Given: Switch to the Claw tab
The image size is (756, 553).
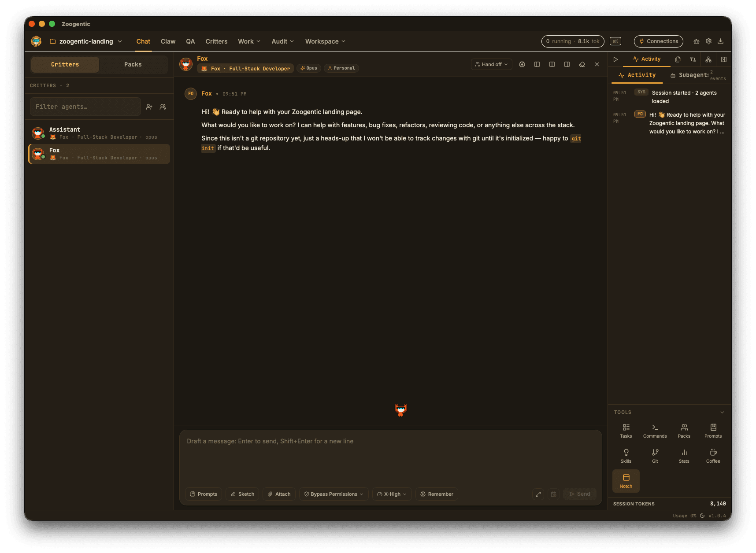Looking at the screenshot, I should tap(168, 41).
